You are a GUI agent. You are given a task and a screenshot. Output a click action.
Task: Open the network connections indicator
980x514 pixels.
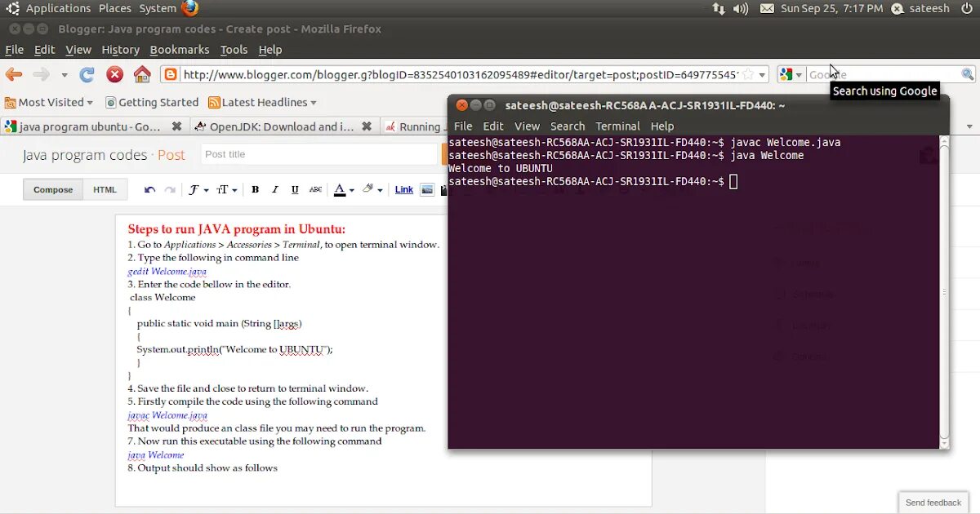719,8
